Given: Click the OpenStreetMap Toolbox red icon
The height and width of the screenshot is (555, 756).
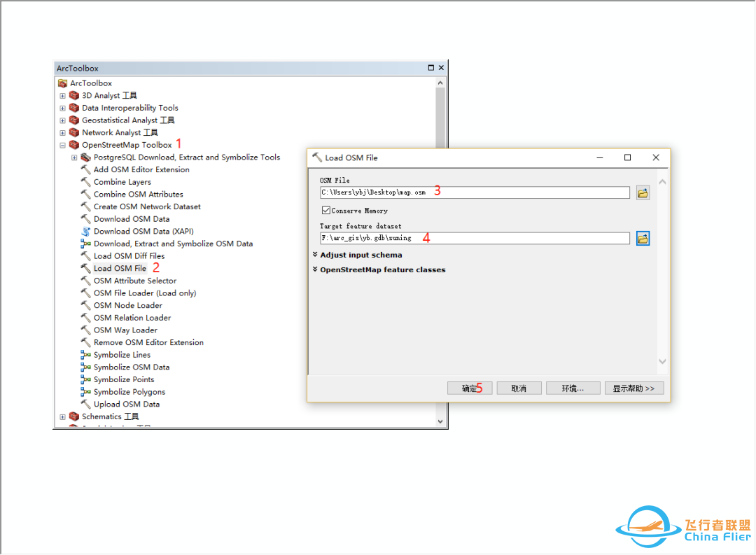Looking at the screenshot, I should coord(74,145).
